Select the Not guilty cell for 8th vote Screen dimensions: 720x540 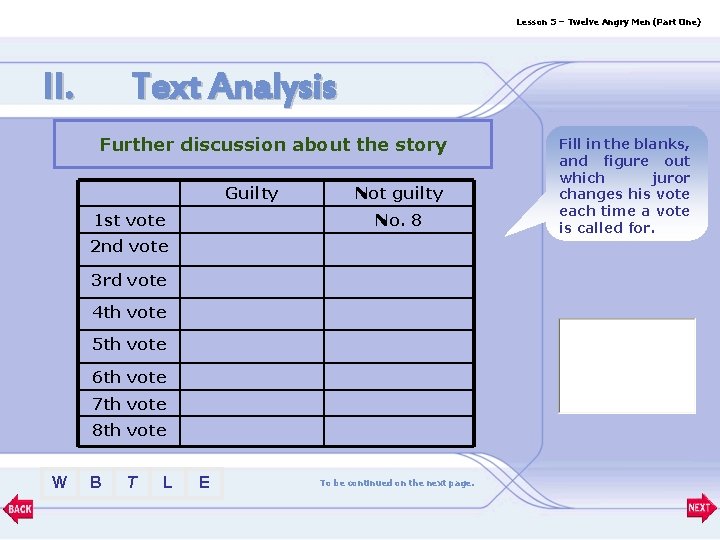[x=399, y=431]
